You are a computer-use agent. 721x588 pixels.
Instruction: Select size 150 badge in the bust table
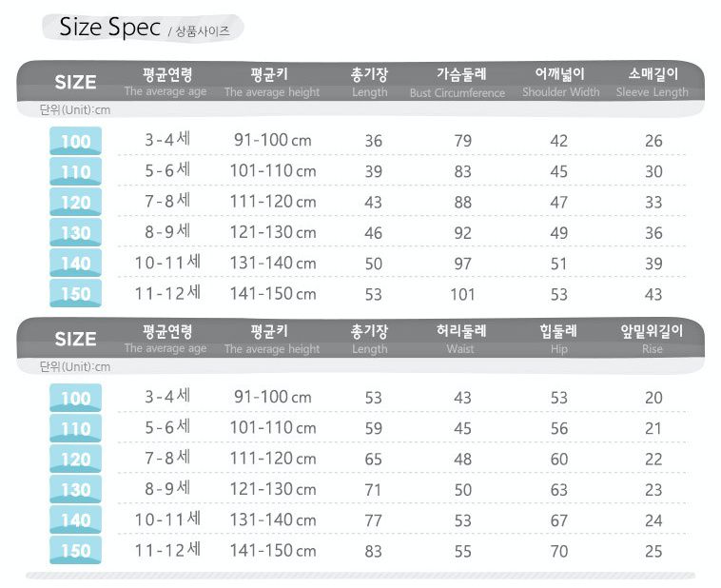pyautogui.click(x=75, y=294)
